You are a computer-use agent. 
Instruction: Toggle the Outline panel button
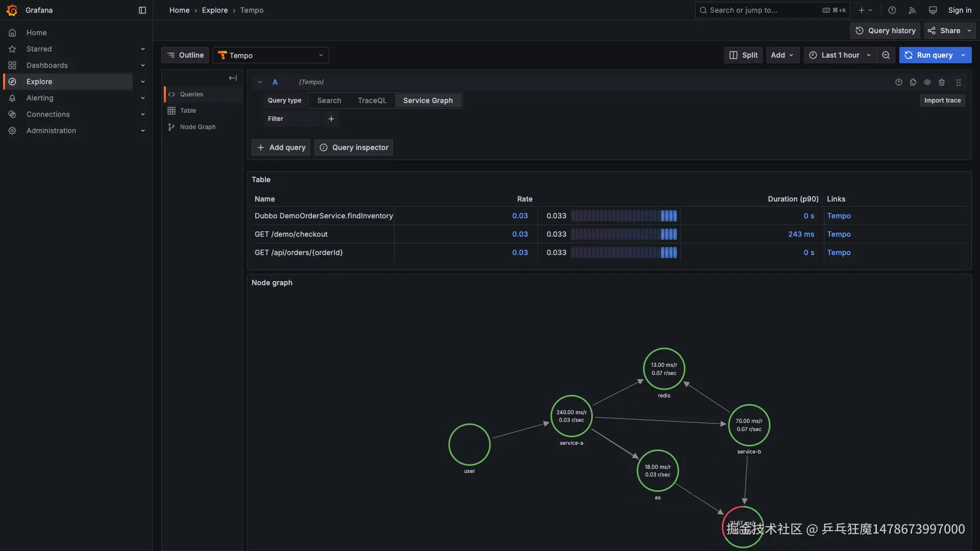tap(185, 55)
